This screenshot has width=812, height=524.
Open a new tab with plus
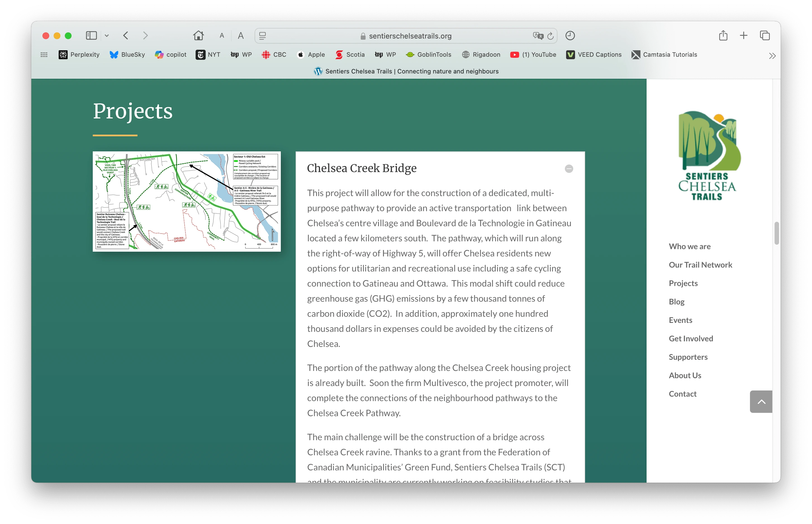click(744, 36)
